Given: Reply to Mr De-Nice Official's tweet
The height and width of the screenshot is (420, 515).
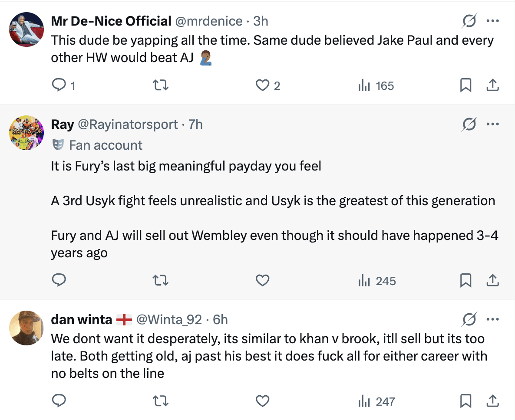Looking at the screenshot, I should [x=59, y=85].
